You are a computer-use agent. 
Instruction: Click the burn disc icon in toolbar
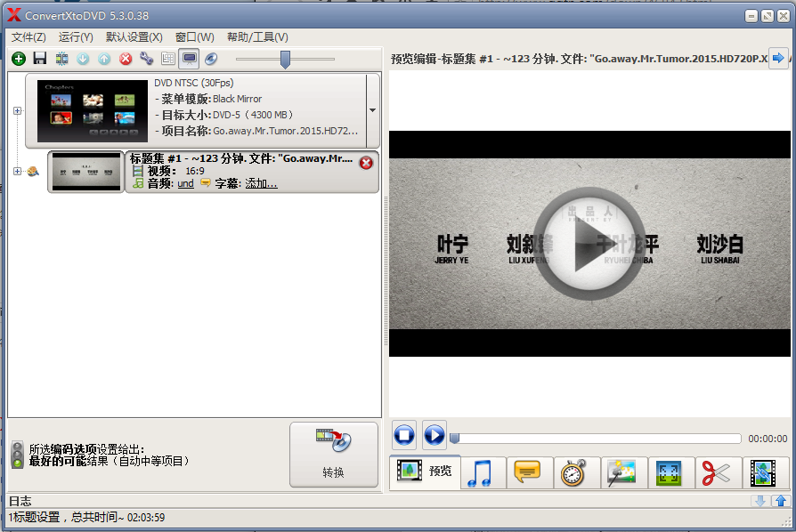(x=211, y=59)
